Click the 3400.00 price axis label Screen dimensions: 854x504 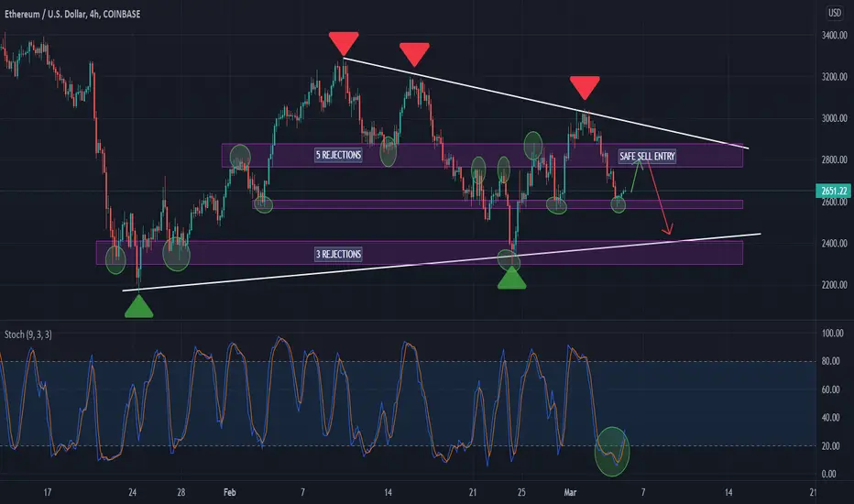coord(835,36)
